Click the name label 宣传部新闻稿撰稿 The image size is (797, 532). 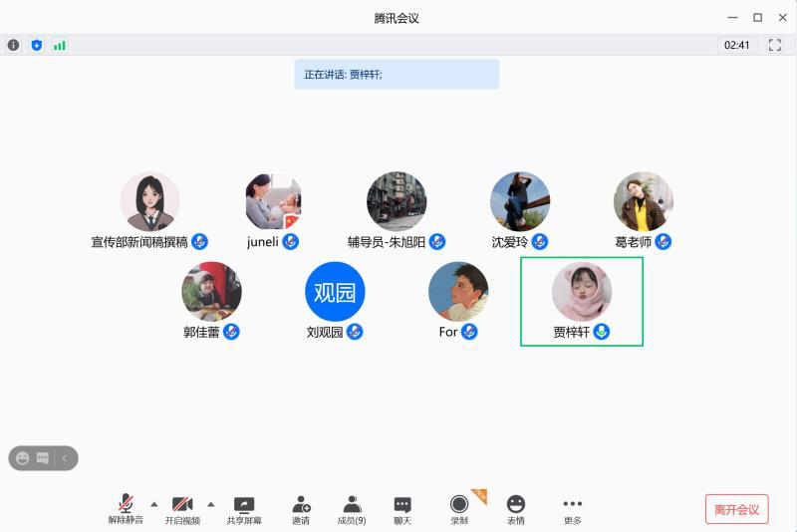(139, 242)
